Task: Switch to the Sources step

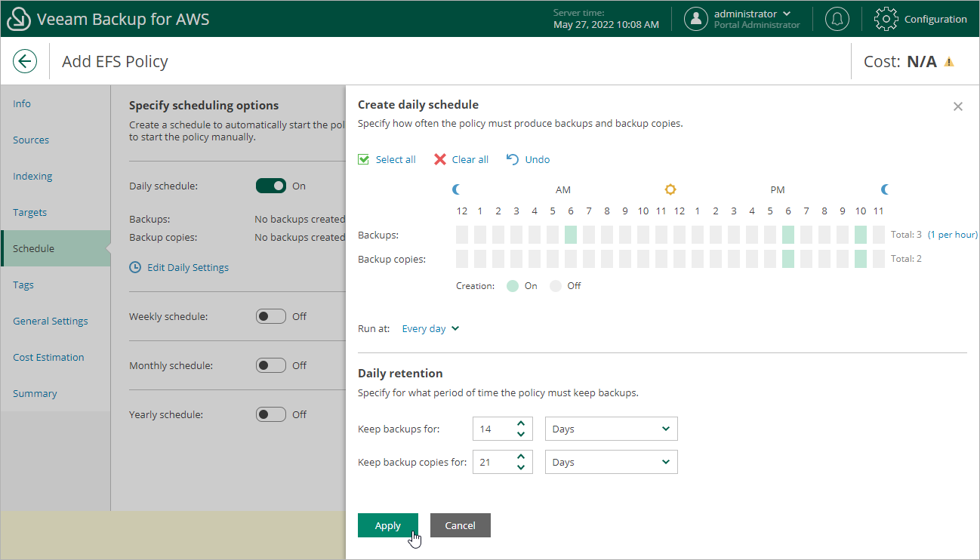Action: point(31,140)
